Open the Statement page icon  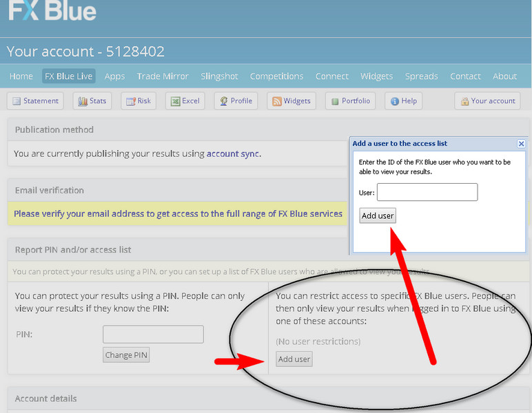pyautogui.click(x=17, y=101)
